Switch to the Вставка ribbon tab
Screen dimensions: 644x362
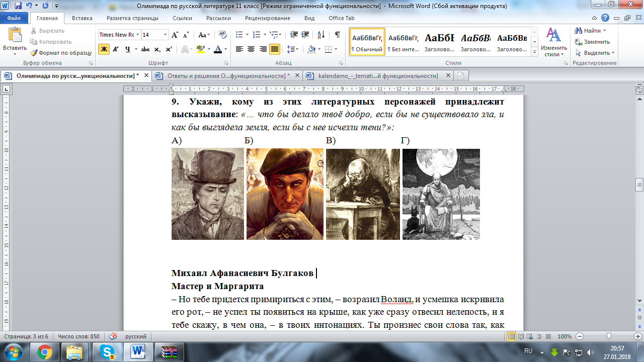coord(82,18)
